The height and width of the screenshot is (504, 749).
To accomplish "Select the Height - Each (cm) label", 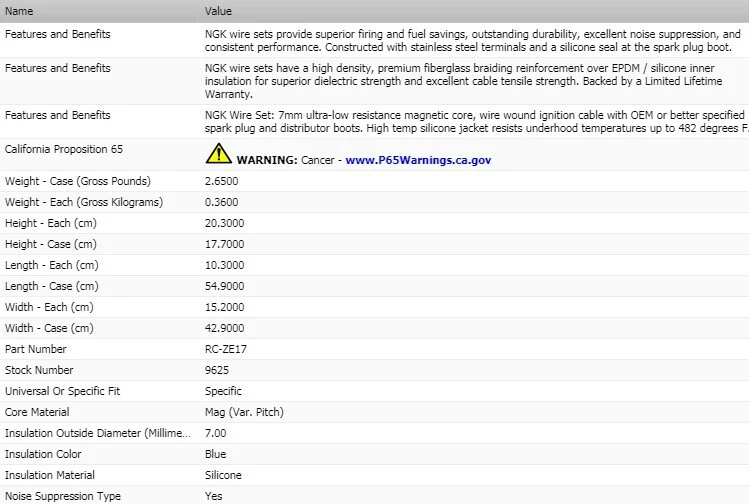I will (51, 223).
